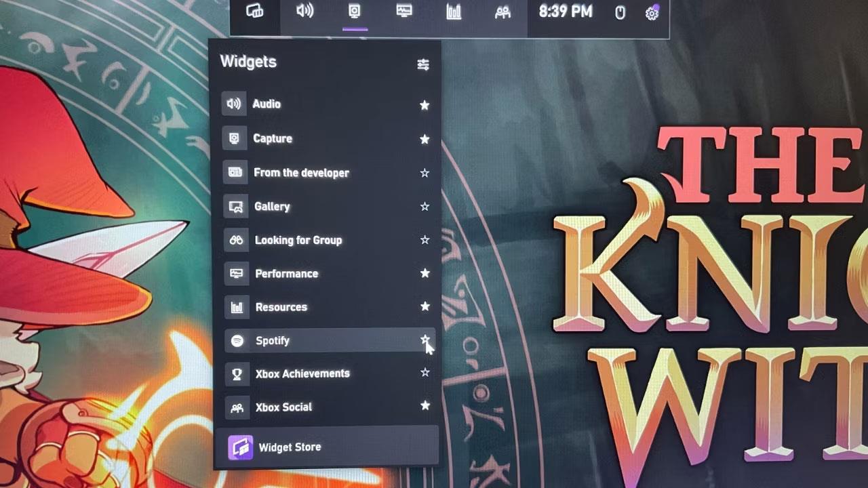Unfavorite the Capture widget star

point(425,139)
